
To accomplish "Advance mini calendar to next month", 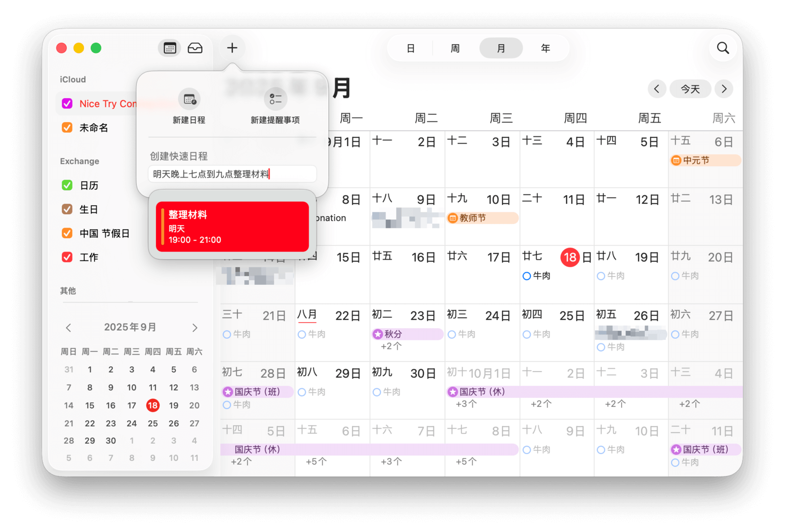I will pos(195,328).
